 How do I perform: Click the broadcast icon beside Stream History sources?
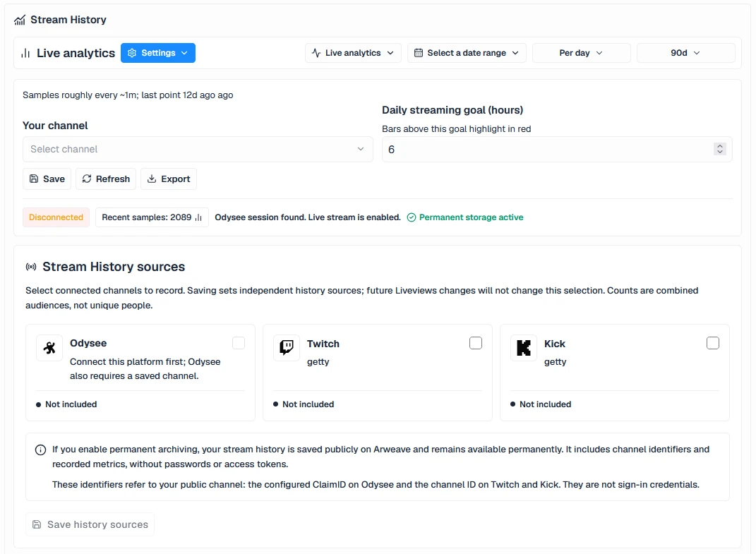pyautogui.click(x=31, y=267)
